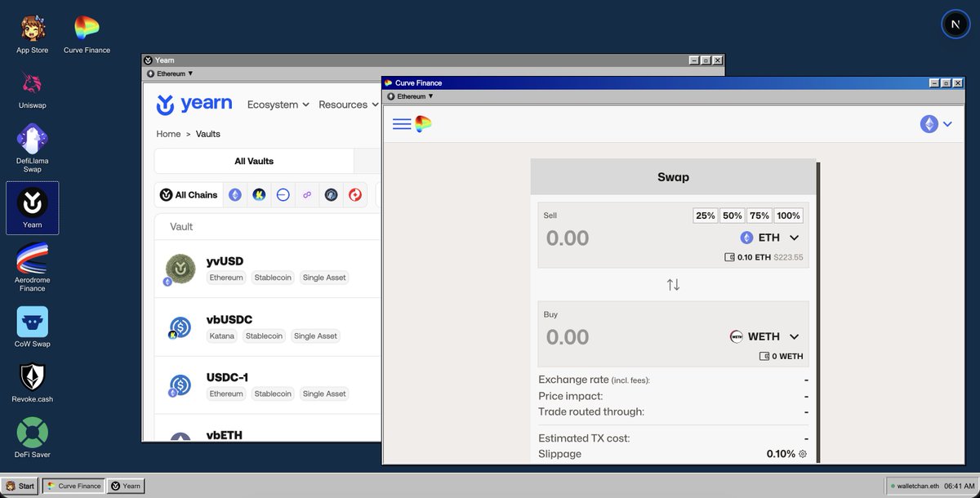Click the Vaults breadcrumb in Yearn

[x=208, y=134]
